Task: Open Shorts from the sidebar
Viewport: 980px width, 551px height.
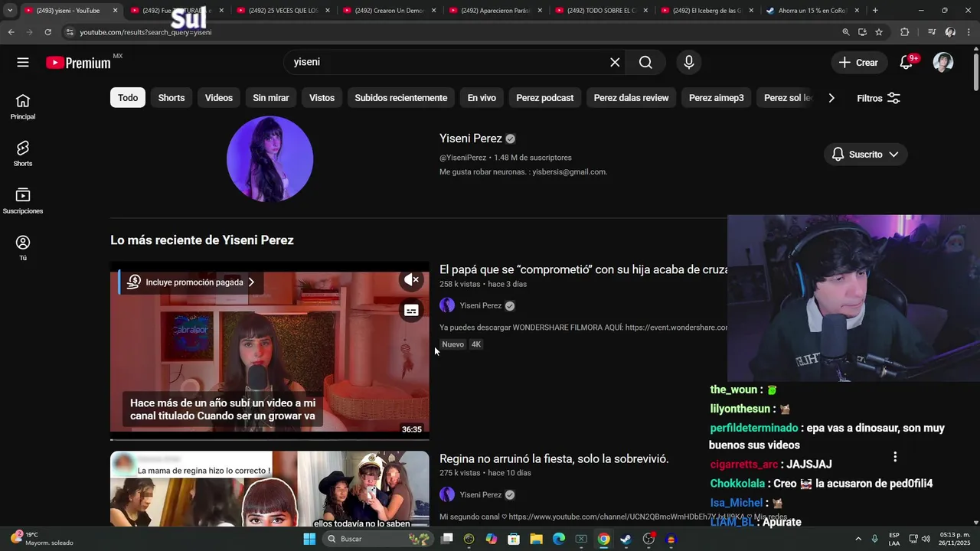Action: (x=23, y=153)
